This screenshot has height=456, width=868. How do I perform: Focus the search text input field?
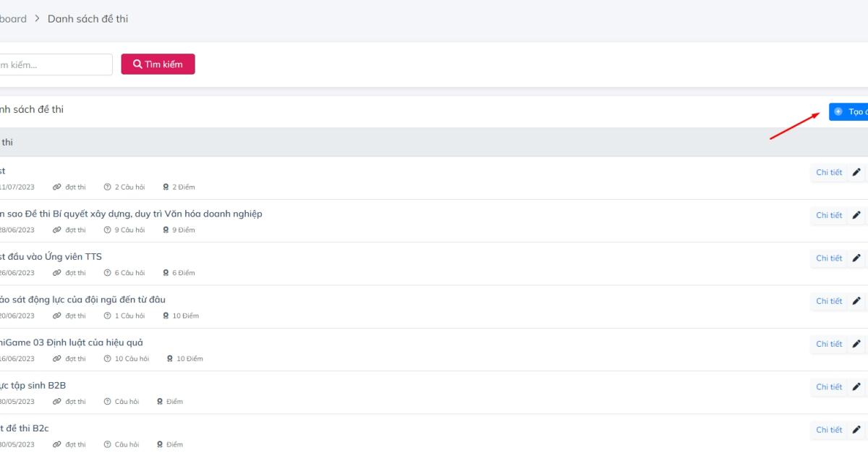tap(55, 64)
